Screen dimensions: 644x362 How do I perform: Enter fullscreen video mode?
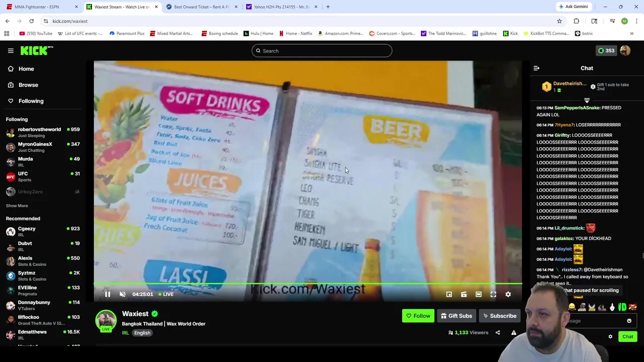[x=493, y=294]
